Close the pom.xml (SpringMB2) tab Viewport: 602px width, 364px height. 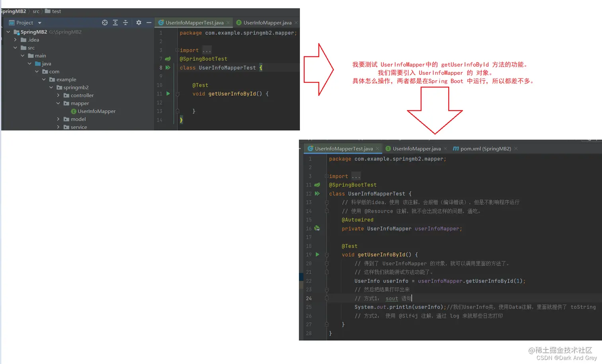point(516,149)
